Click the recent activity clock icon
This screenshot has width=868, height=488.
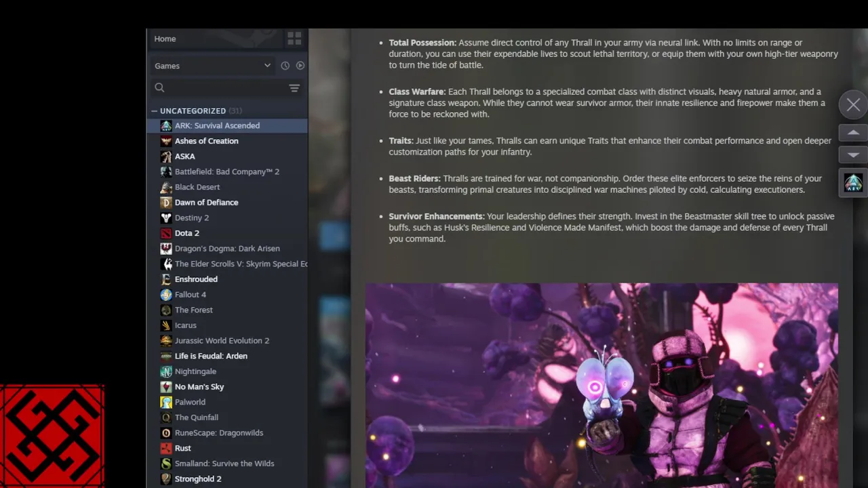(x=285, y=66)
